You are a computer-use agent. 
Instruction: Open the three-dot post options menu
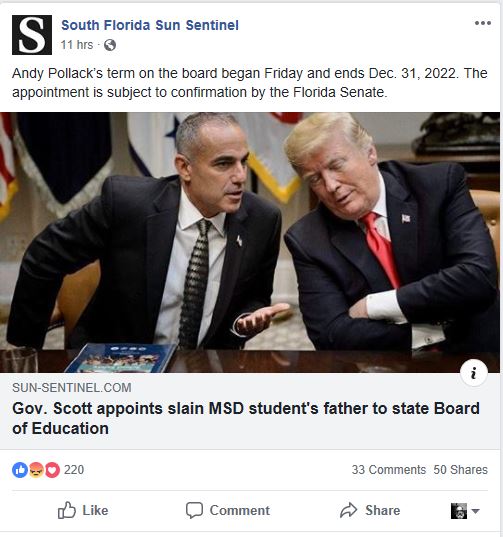[483, 23]
